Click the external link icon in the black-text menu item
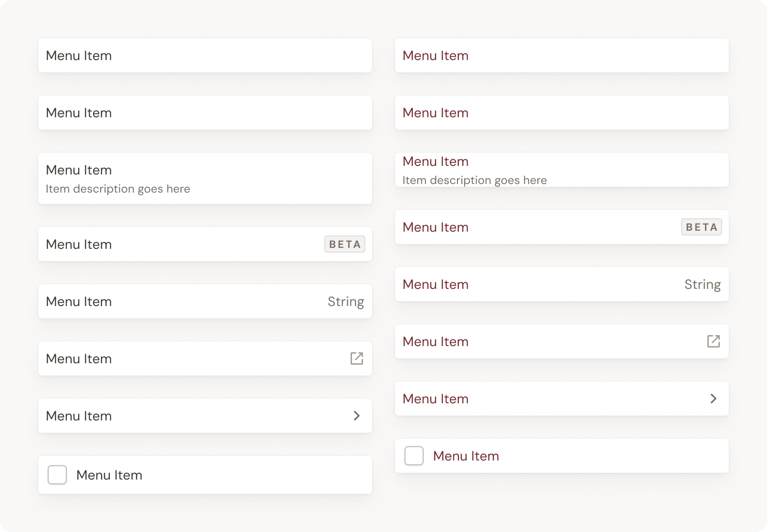The image size is (767, 532). coord(357,358)
